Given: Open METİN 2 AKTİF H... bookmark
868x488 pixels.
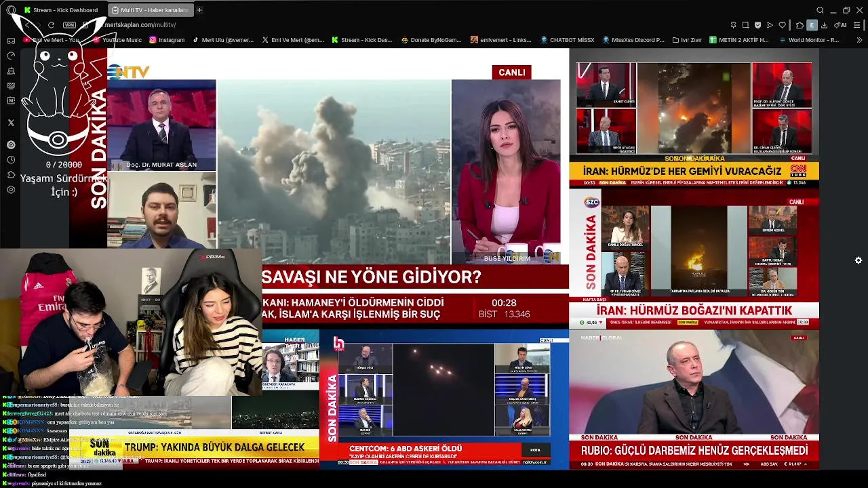Looking at the screenshot, I should tap(739, 40).
